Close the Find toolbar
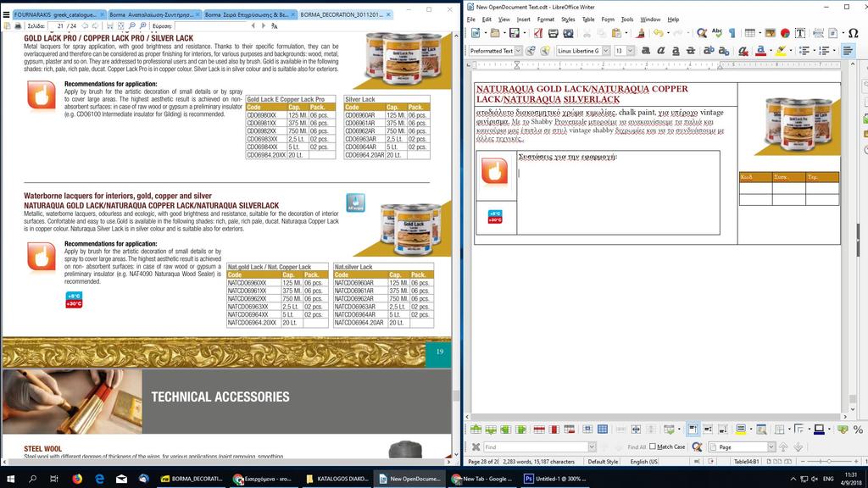The width and height of the screenshot is (868, 488). [x=476, y=447]
